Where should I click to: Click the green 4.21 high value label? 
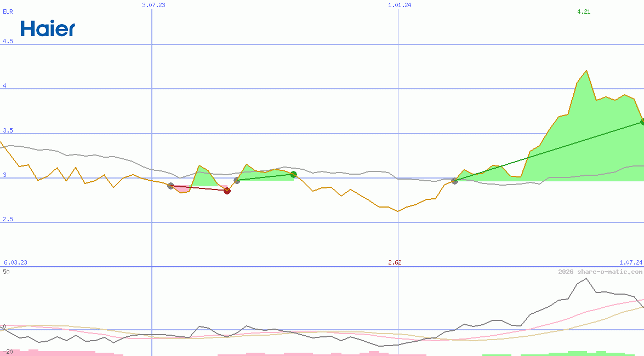click(x=583, y=12)
